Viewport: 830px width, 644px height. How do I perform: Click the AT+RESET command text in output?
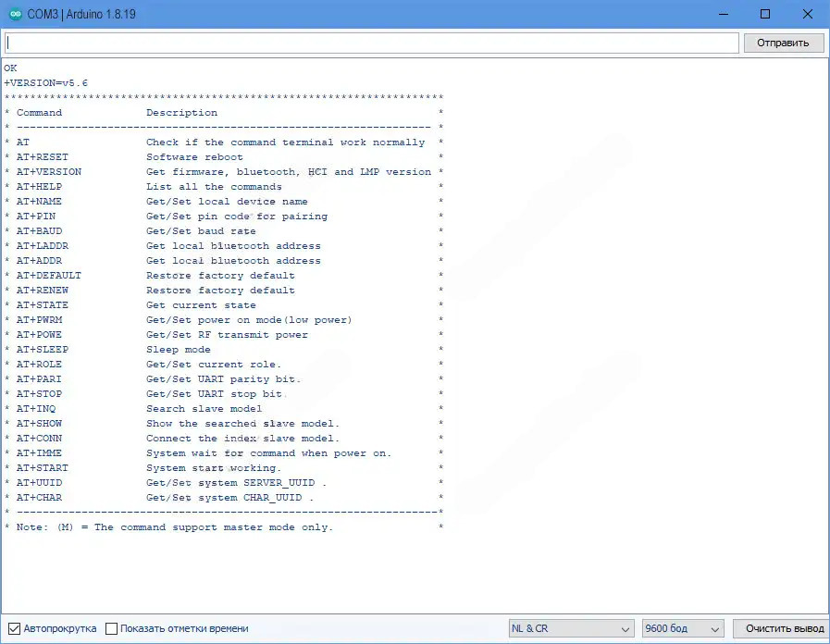coord(43,157)
